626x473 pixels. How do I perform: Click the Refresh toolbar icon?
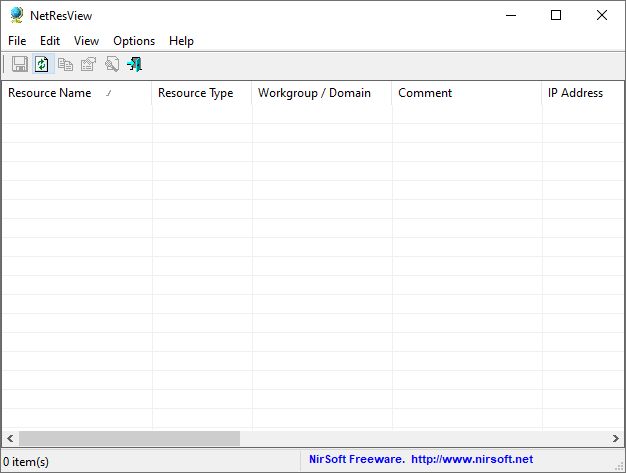42,65
